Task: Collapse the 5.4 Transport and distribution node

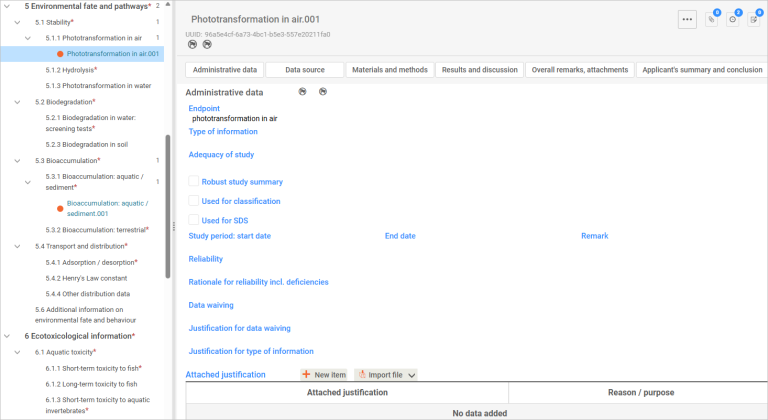Action: point(17,247)
